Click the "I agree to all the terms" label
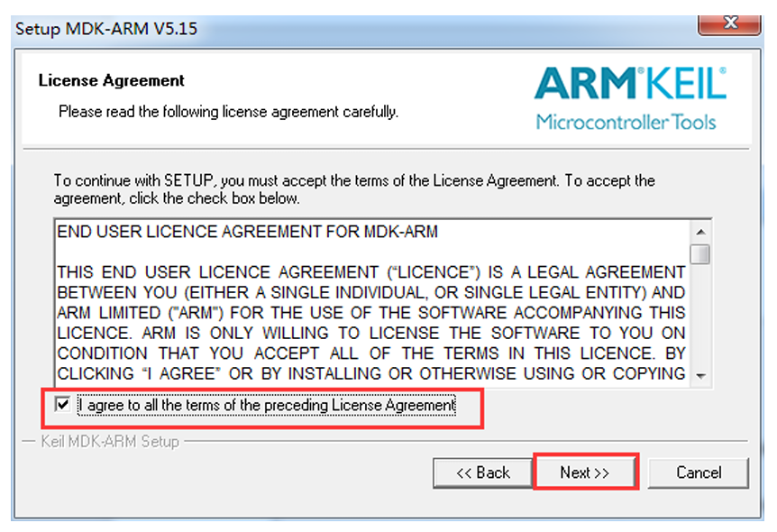This screenshot has height=532, width=777. coord(267,406)
